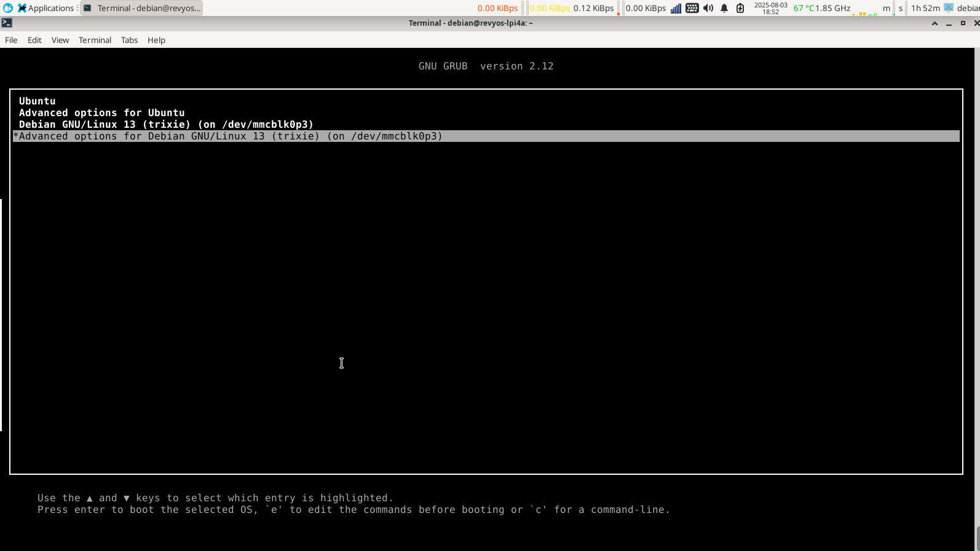Click the Terminal window button in the taskbar
Image resolution: width=980 pixels, height=551 pixels.
point(142,8)
